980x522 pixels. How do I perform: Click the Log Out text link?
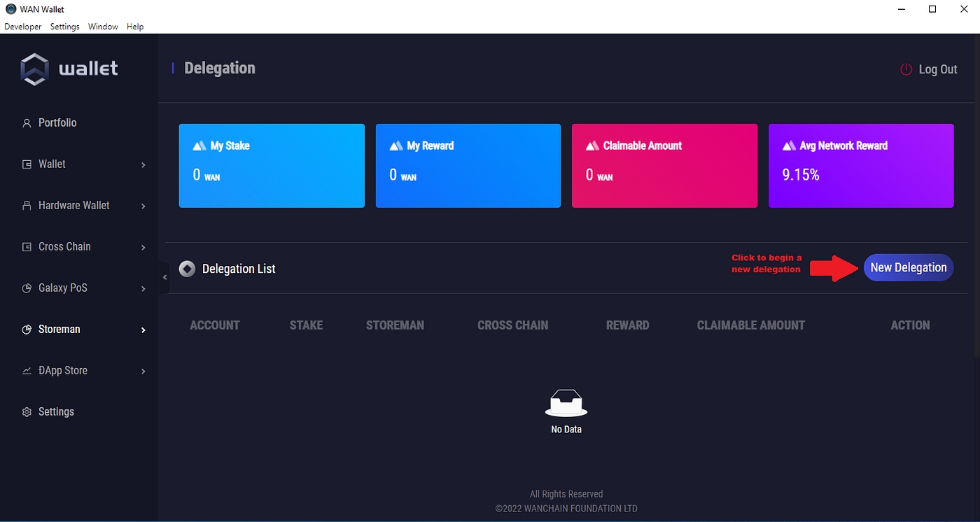click(937, 69)
